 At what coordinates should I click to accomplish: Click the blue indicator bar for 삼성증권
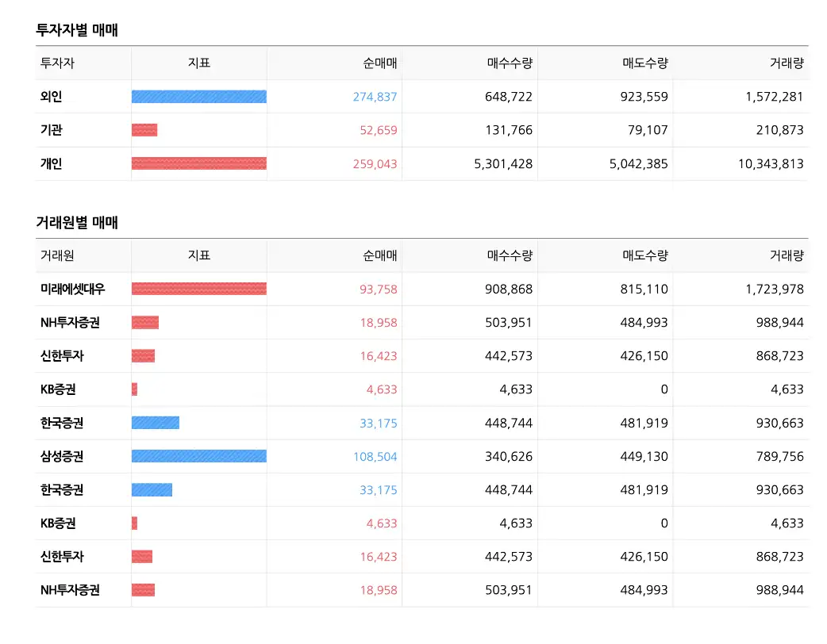(198, 456)
